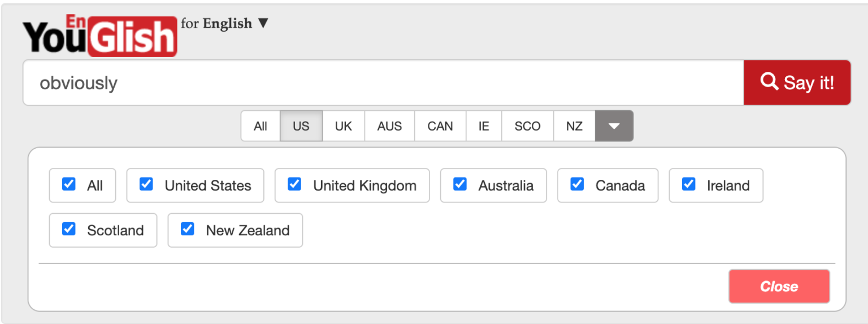Click the YouGlish logo
This screenshot has height=324, width=868.
point(99,36)
